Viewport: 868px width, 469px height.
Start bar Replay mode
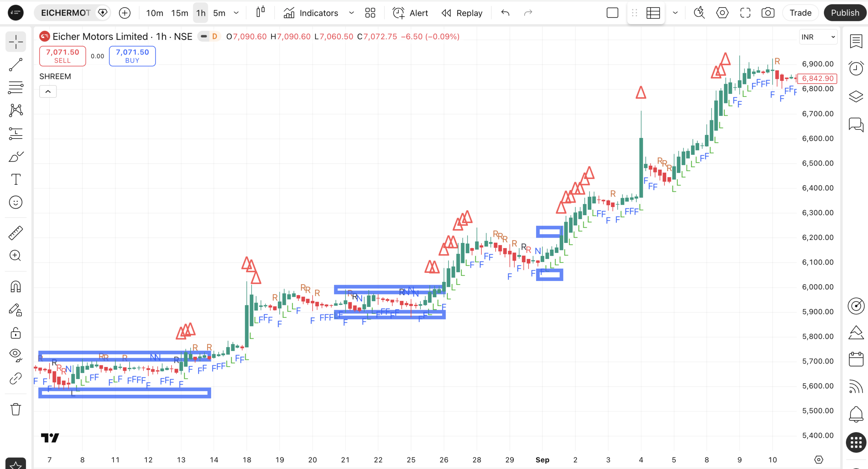pos(462,13)
